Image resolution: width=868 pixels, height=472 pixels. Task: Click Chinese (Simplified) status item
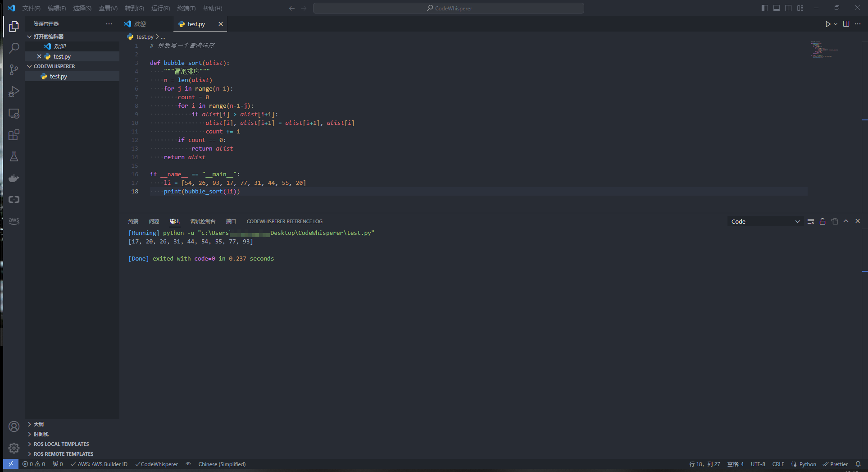[222, 464]
